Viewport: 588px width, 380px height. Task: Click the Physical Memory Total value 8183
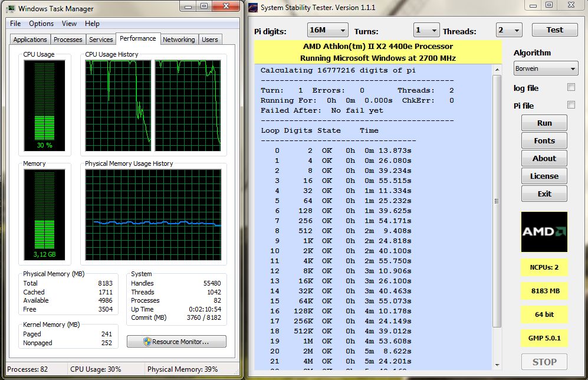(106, 283)
